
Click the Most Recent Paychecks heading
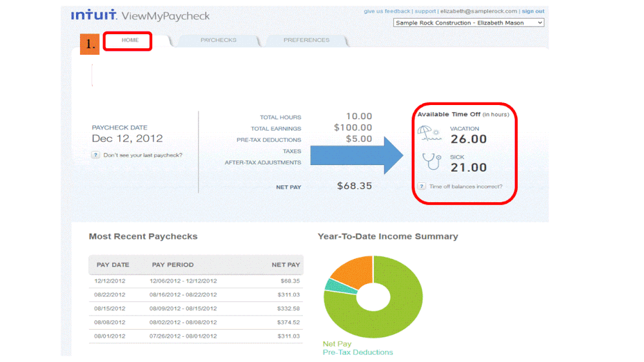tap(143, 236)
